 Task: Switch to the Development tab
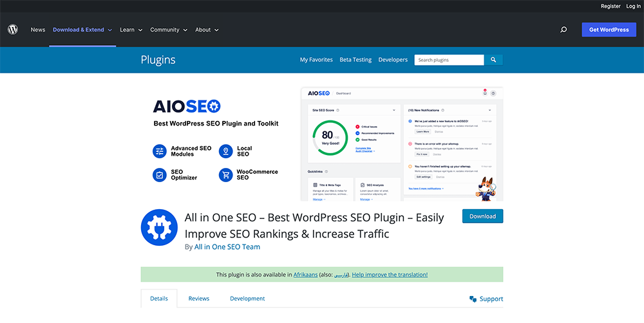247,299
